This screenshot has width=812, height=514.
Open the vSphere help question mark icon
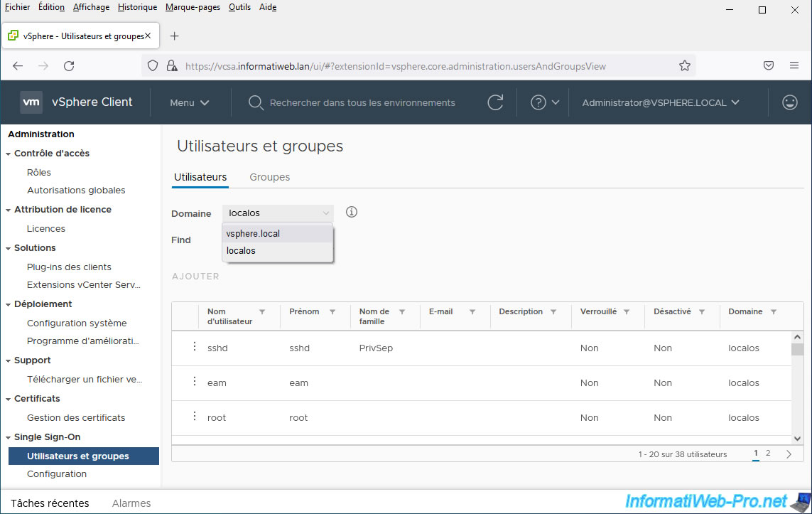click(x=538, y=102)
